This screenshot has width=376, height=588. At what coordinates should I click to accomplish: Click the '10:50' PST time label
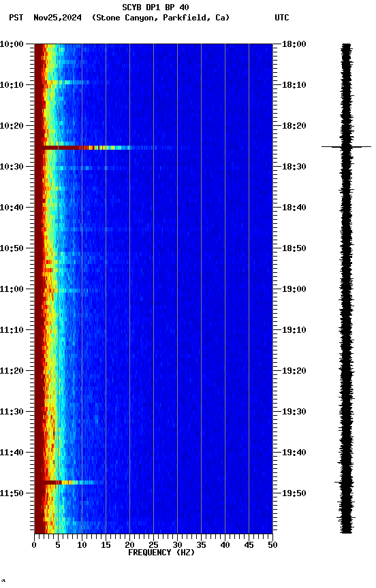[12, 248]
